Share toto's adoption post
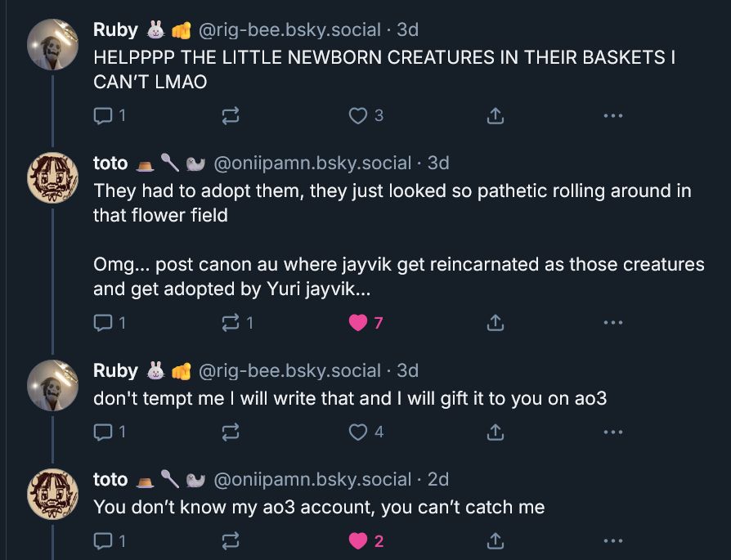 tap(495, 322)
